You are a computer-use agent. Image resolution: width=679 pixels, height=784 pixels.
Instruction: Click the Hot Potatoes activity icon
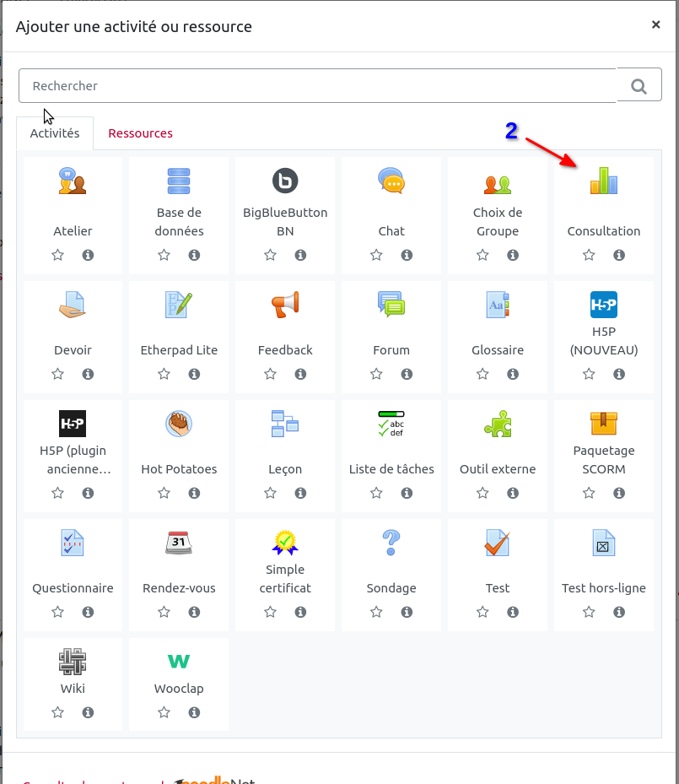pyautogui.click(x=179, y=423)
